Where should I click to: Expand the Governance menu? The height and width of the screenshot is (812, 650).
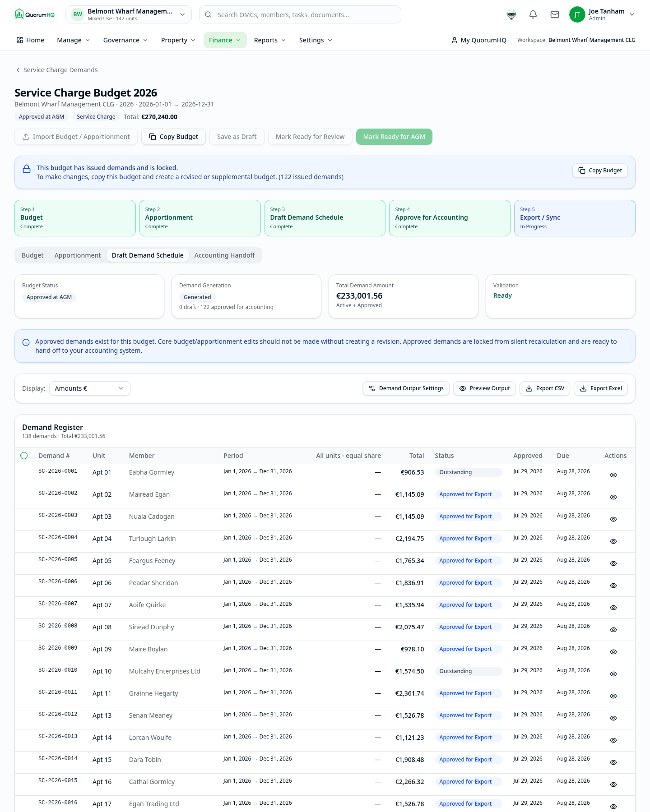pyautogui.click(x=125, y=40)
